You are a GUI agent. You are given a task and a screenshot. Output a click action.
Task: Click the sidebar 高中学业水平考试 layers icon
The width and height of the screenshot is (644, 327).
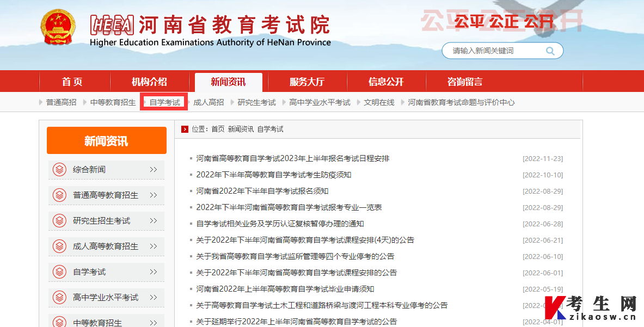(x=60, y=297)
